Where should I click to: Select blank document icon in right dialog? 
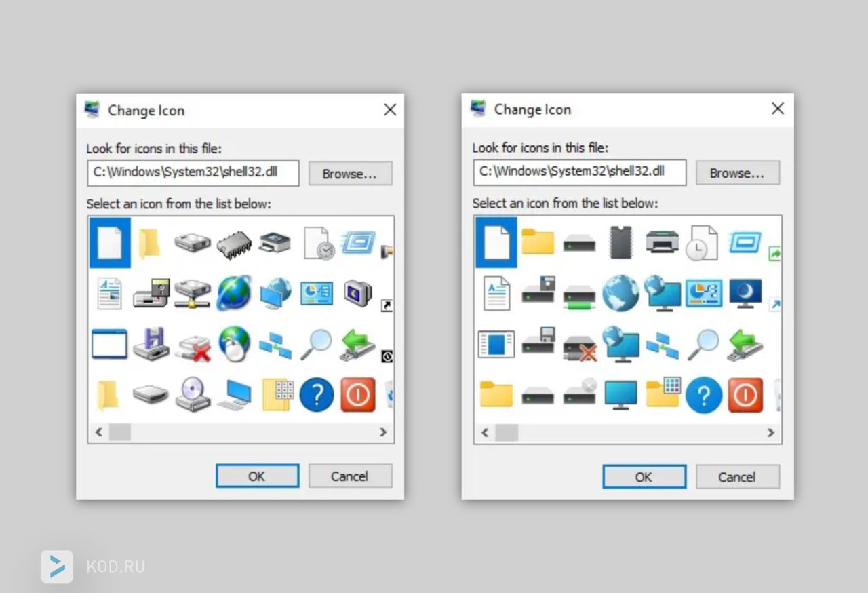click(496, 242)
